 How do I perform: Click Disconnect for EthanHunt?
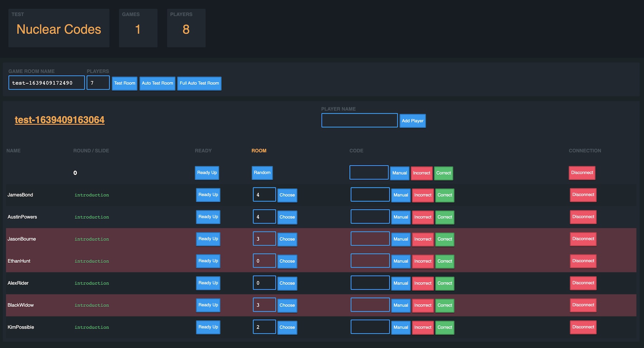tap(583, 261)
